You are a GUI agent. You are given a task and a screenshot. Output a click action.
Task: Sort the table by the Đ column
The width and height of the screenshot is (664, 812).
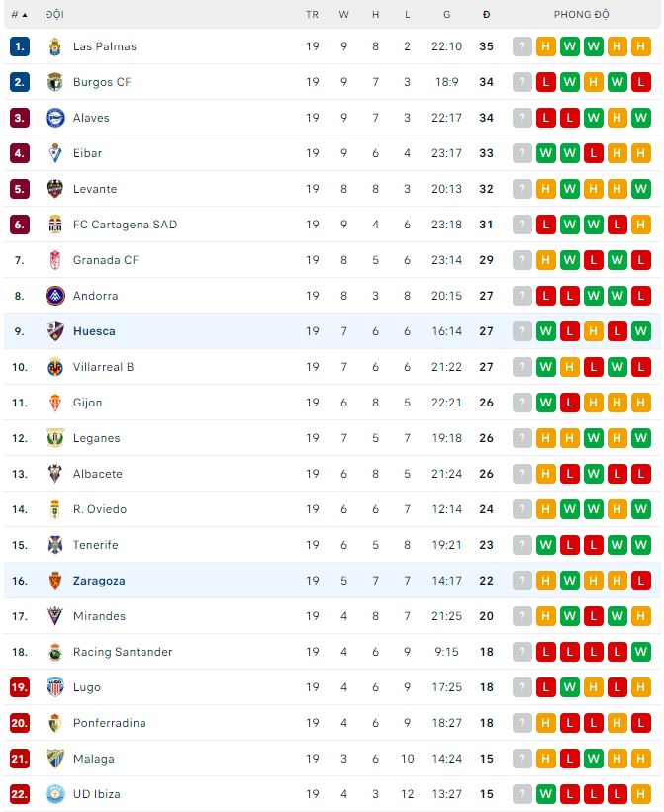[485, 15]
